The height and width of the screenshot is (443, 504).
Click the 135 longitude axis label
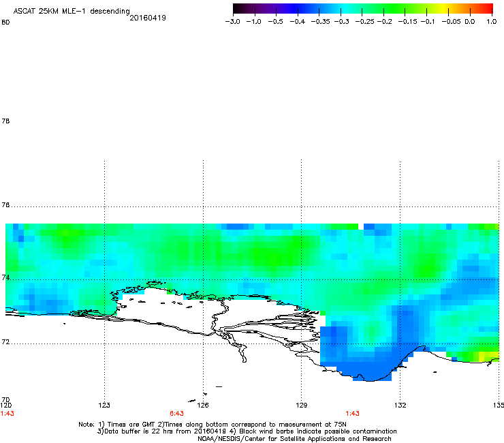point(499,406)
